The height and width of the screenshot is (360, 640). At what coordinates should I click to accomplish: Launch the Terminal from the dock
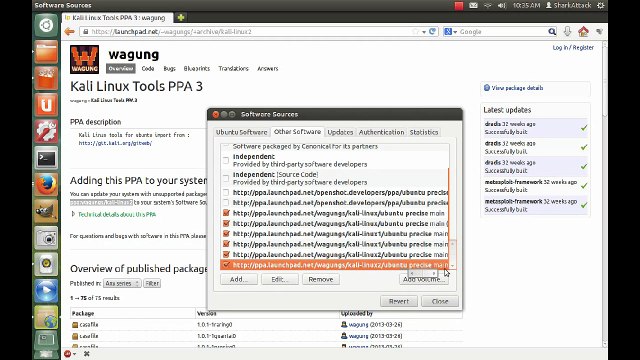[x=46, y=158]
